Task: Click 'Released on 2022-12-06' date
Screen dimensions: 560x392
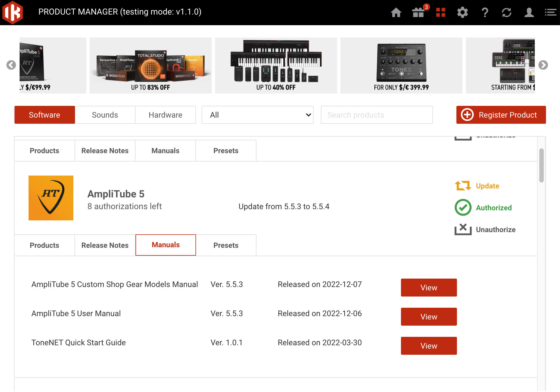Action: pos(320,313)
